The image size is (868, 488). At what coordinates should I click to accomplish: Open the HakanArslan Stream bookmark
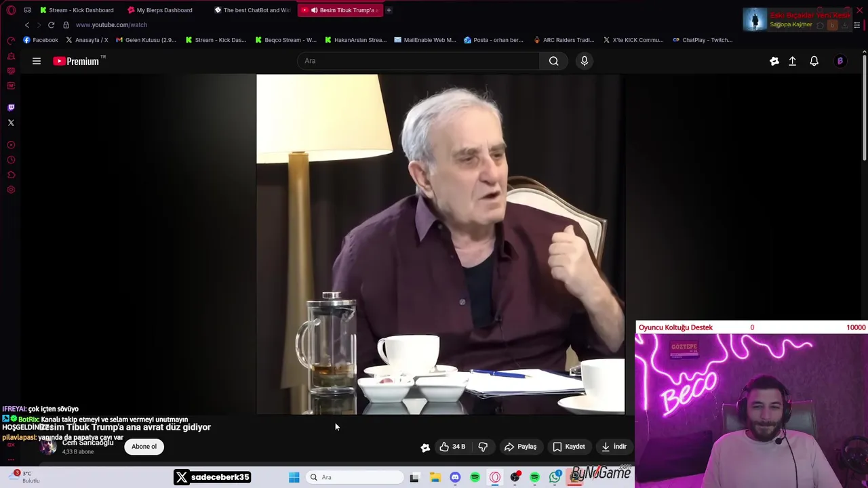pyautogui.click(x=355, y=40)
